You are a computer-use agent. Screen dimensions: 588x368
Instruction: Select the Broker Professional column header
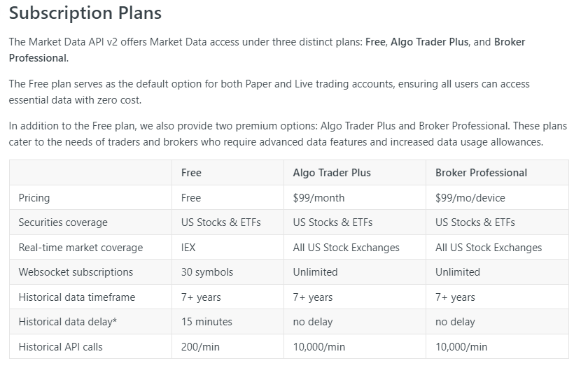481,173
